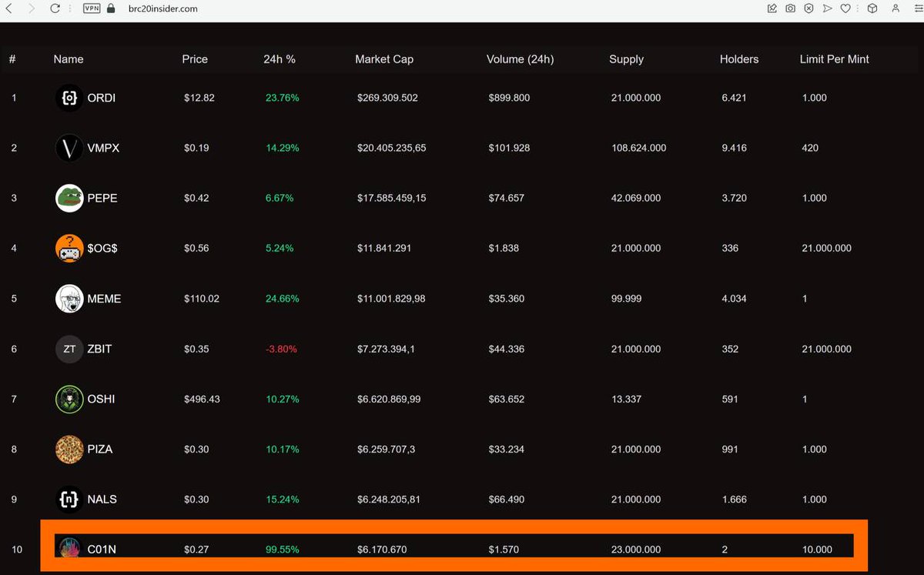Click the PEPE frog token logo

click(69, 198)
